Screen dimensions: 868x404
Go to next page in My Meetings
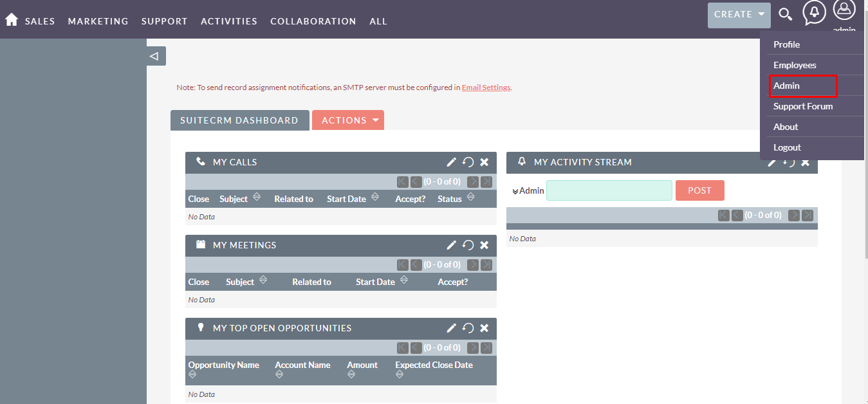(473, 264)
